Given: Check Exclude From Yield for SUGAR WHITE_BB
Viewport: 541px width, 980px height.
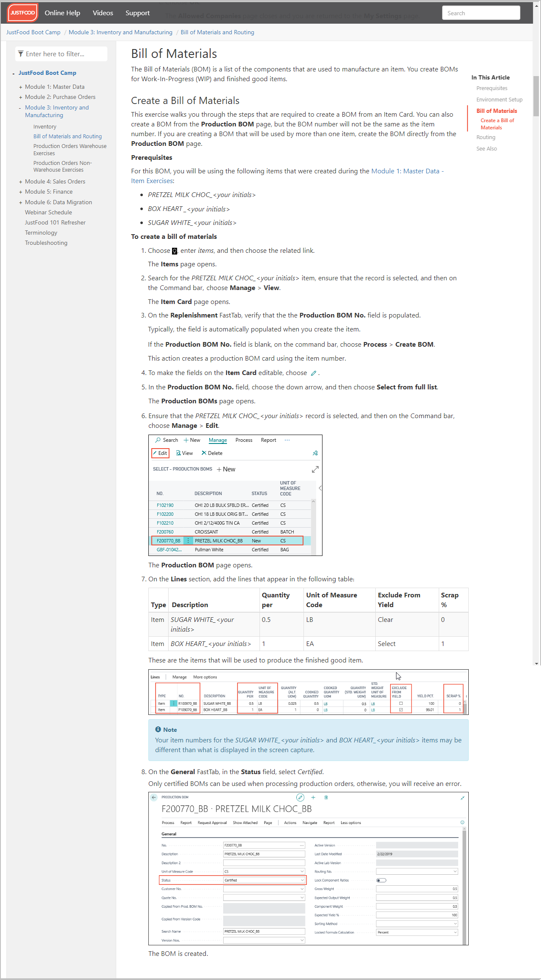Looking at the screenshot, I should pyautogui.click(x=401, y=704).
